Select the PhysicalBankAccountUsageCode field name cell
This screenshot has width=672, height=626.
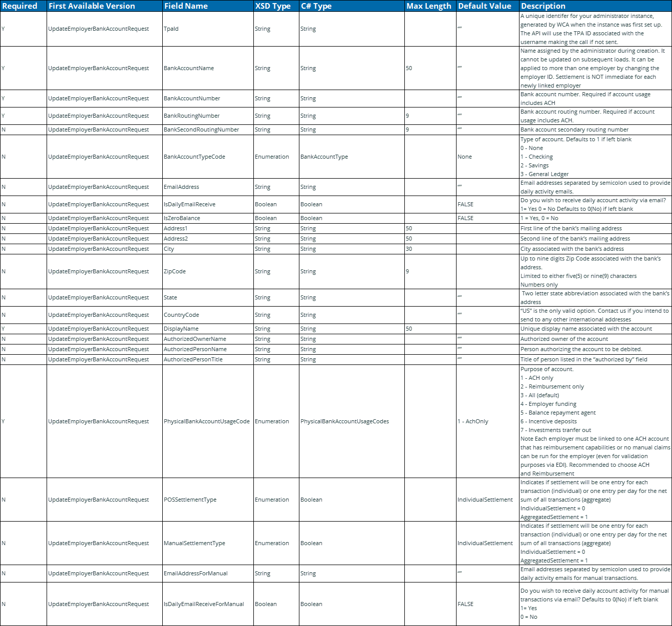pos(207,421)
